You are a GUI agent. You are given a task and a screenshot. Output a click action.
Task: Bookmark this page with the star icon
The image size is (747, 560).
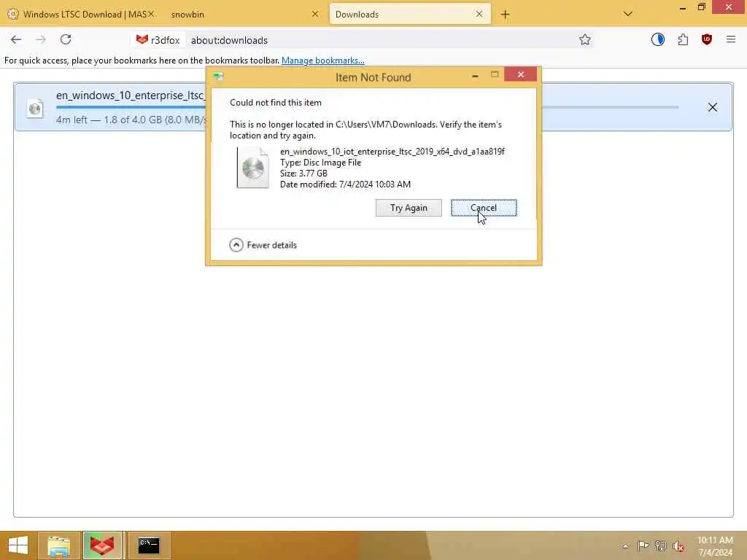tap(584, 40)
